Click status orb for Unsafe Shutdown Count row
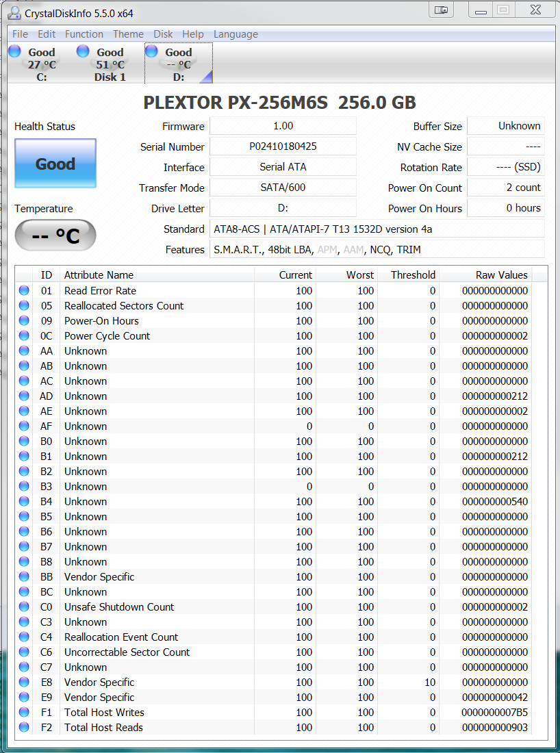The width and height of the screenshot is (560, 753). point(25,607)
